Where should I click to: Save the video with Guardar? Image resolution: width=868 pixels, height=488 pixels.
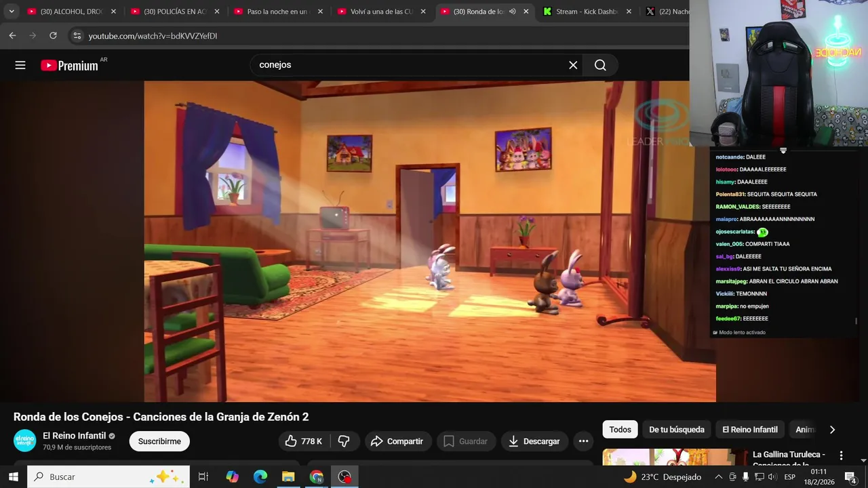coord(465,441)
